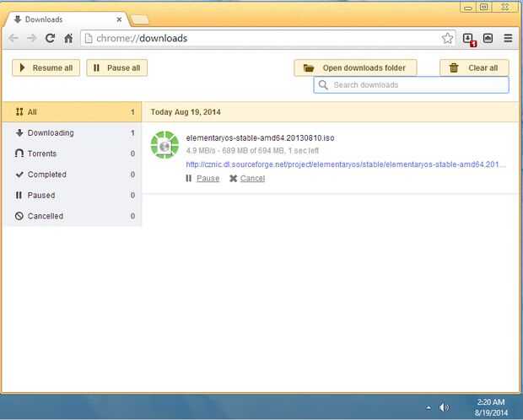Filter by Completed category
The image size is (523, 420).
[72, 175]
